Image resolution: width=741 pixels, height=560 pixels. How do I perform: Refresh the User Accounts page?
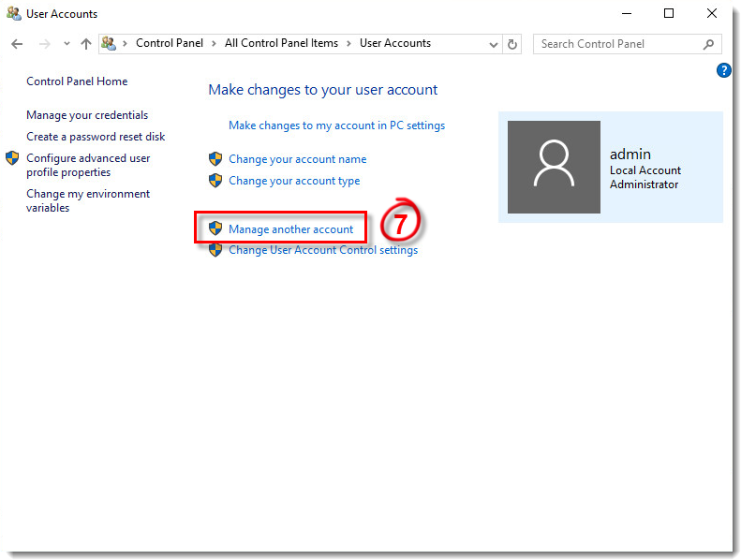pyautogui.click(x=512, y=44)
